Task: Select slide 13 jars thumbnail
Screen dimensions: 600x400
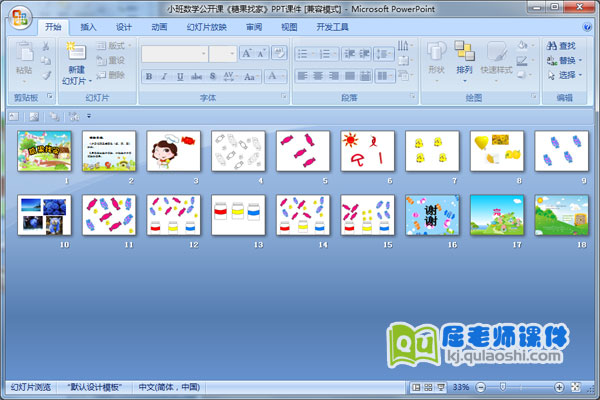Action: coord(238,215)
